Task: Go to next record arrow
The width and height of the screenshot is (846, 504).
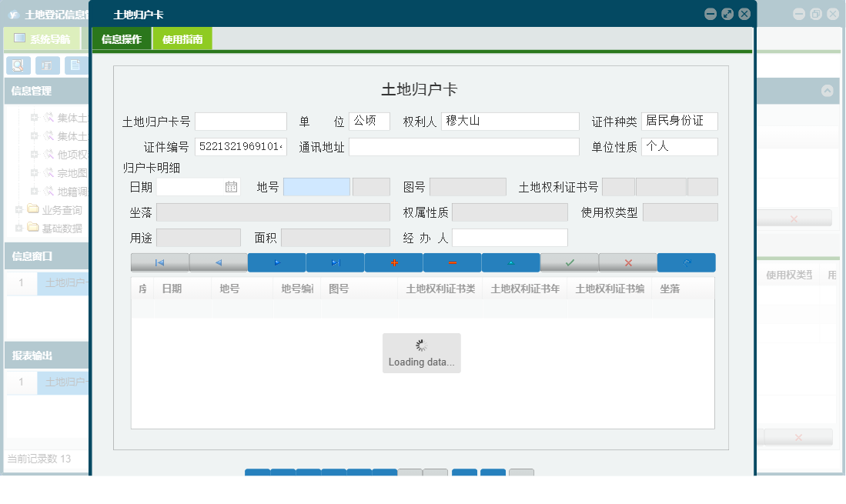Action: pyautogui.click(x=277, y=262)
